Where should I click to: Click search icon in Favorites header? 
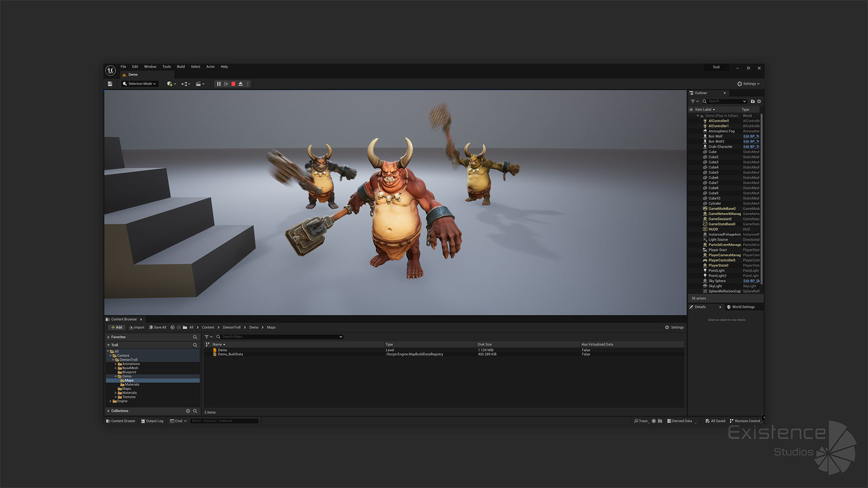195,338
